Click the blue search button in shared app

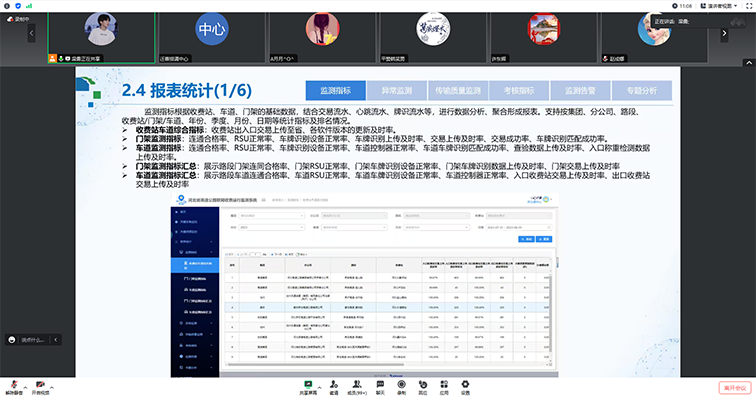(x=526, y=239)
